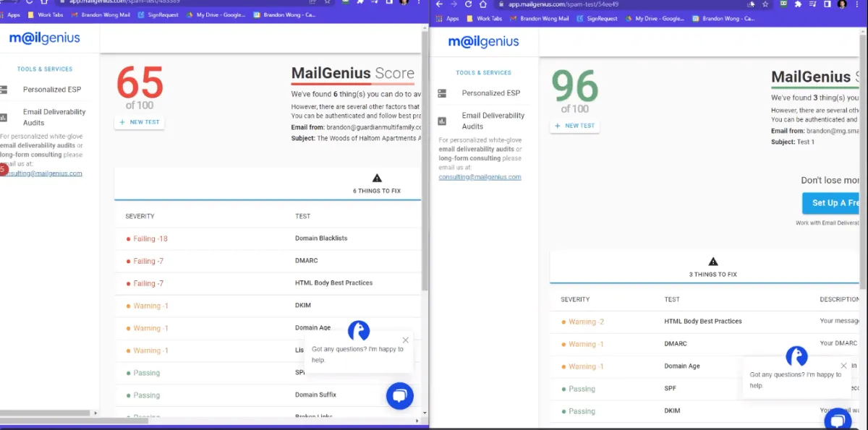Click Personalized ESP server icon in right sidebar

pos(442,93)
